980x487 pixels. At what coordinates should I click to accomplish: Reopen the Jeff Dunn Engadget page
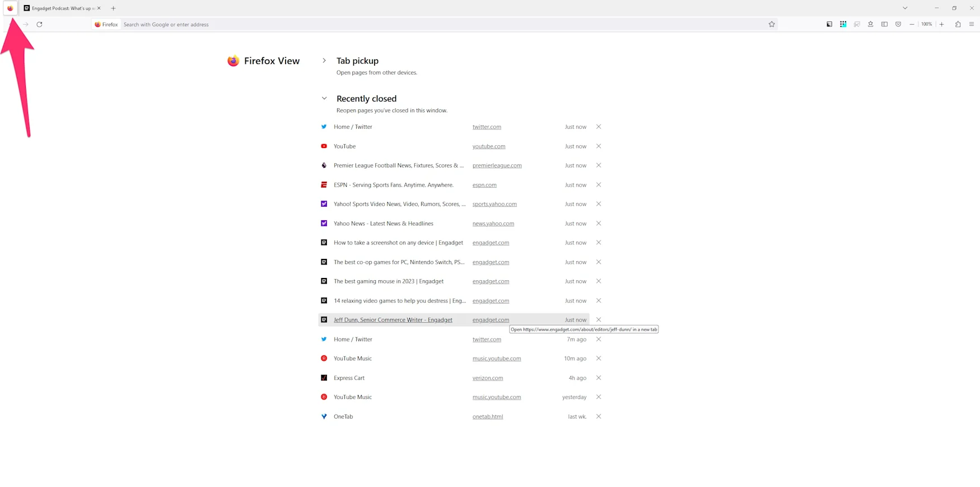[x=393, y=320]
